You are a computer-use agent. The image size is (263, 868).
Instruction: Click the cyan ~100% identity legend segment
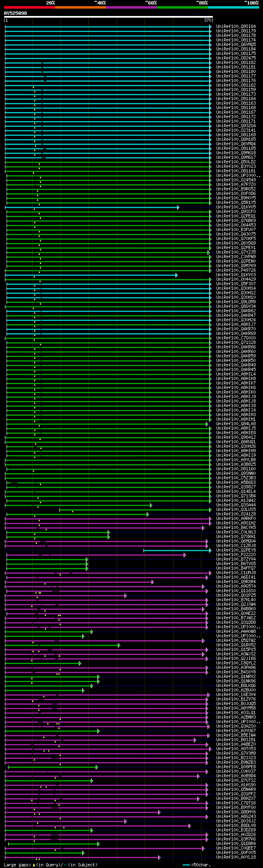pyautogui.click(x=233, y=7)
